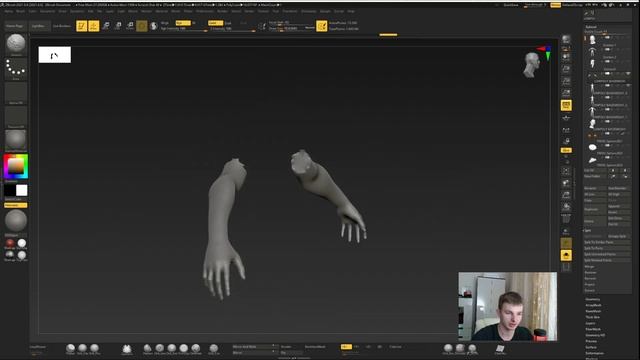Toggle the Draw mode button
This screenshot has width=640, height=360.
coord(93,26)
